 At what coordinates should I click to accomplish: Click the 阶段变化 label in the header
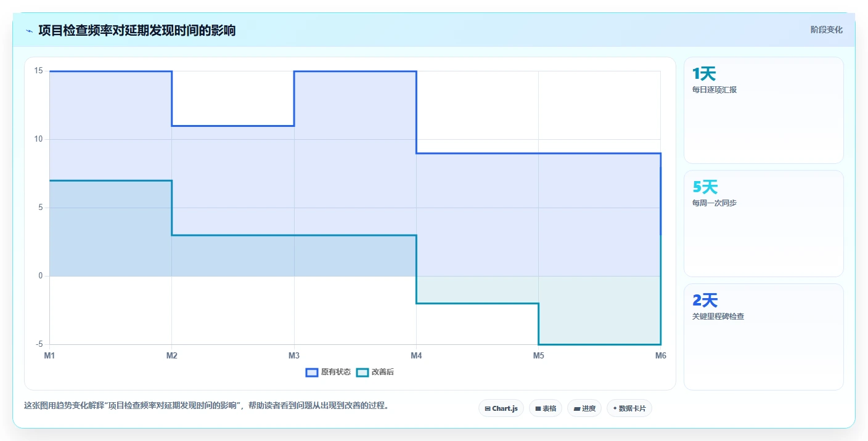(826, 30)
